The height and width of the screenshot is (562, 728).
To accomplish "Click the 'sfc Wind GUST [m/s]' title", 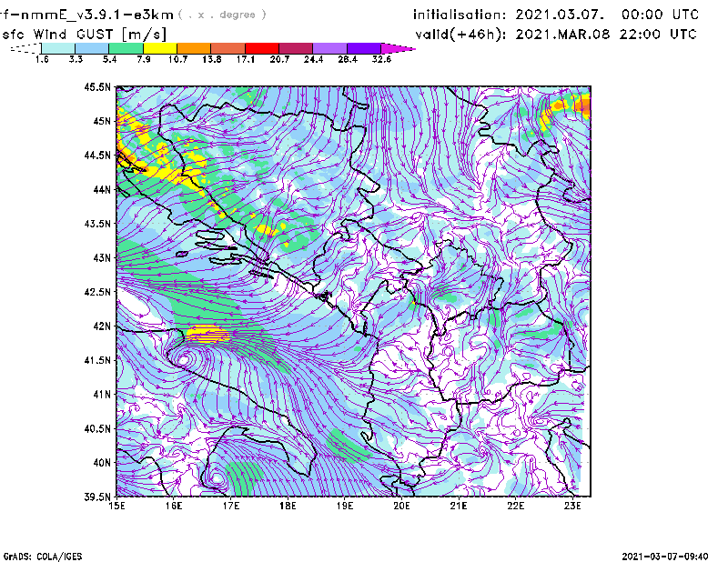I will pyautogui.click(x=84, y=35).
